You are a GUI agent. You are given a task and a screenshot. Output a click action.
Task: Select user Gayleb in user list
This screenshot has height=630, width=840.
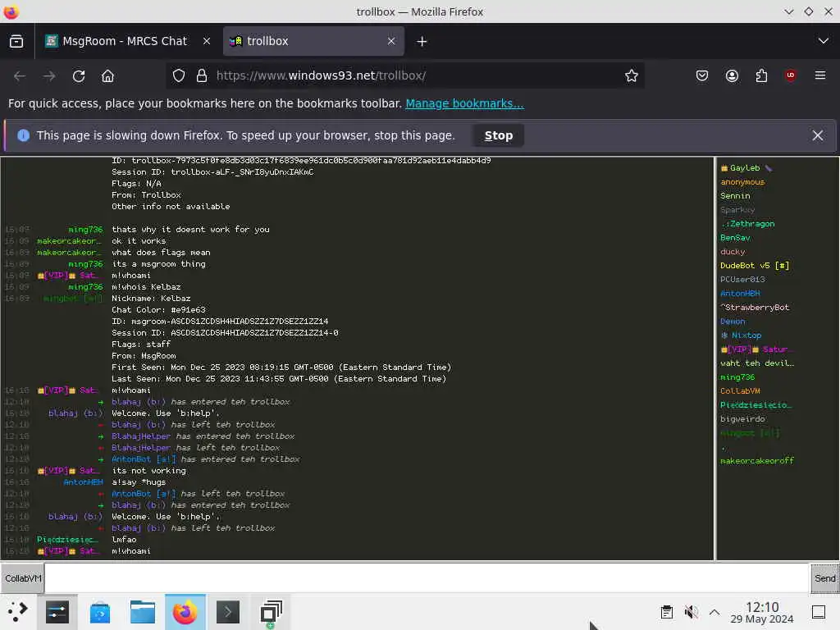745,168
